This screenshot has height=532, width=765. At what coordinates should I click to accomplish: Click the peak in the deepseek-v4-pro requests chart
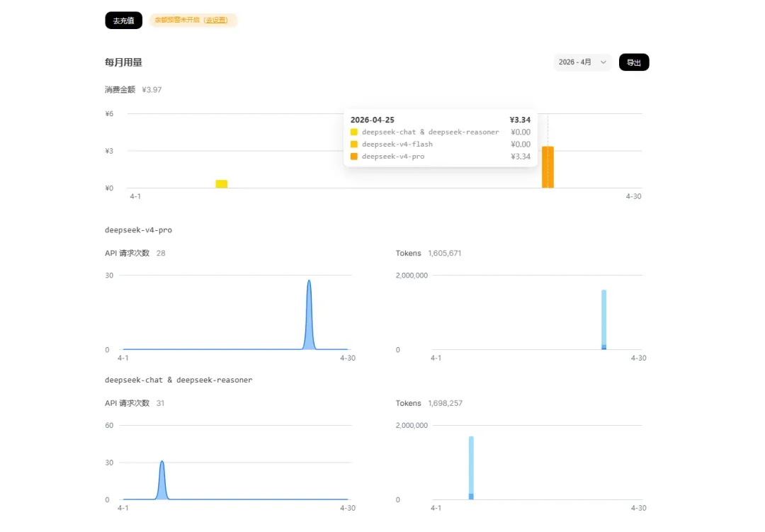pos(309,282)
